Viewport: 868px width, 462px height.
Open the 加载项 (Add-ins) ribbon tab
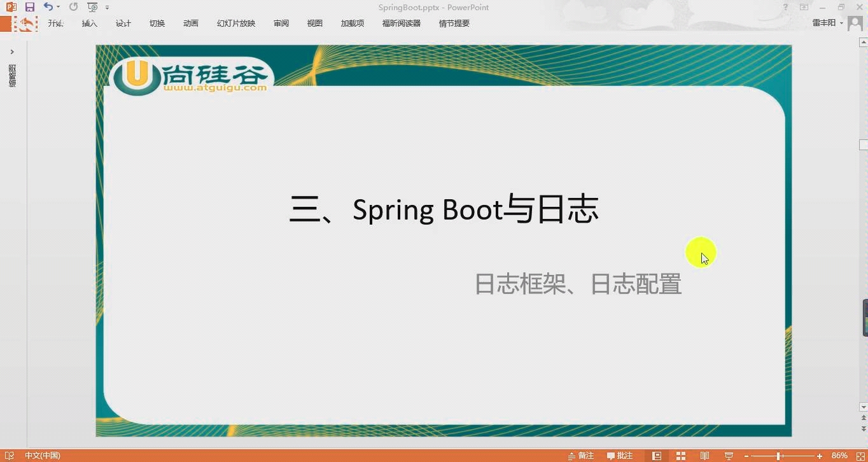click(353, 24)
